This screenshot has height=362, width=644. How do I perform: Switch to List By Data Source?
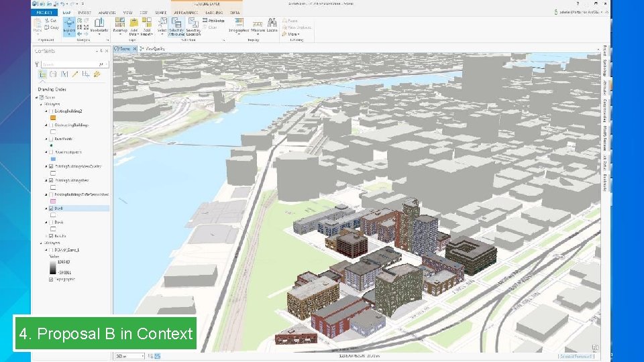click(53, 74)
